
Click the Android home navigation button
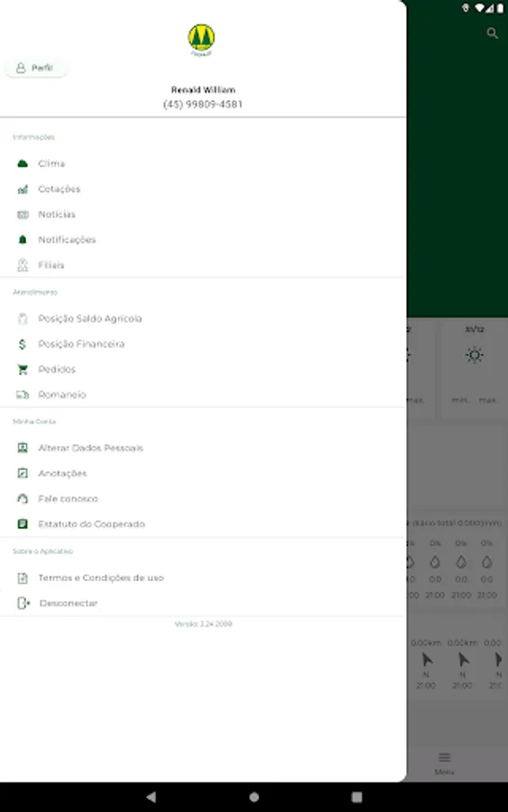coord(254,797)
